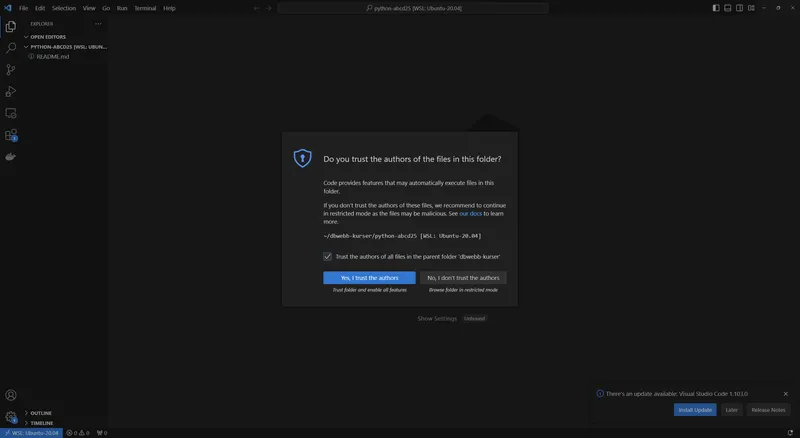Open the Source Control view
The height and width of the screenshot is (438, 800).
click(11, 70)
